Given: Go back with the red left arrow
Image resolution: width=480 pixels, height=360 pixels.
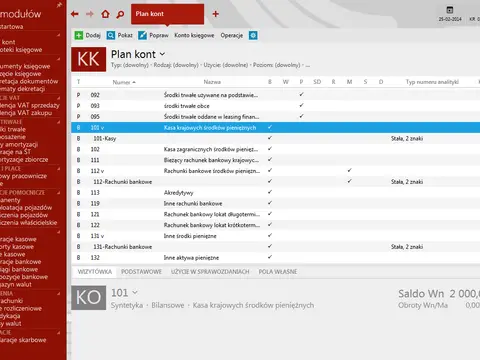Looking at the screenshot, I should coord(75,14).
